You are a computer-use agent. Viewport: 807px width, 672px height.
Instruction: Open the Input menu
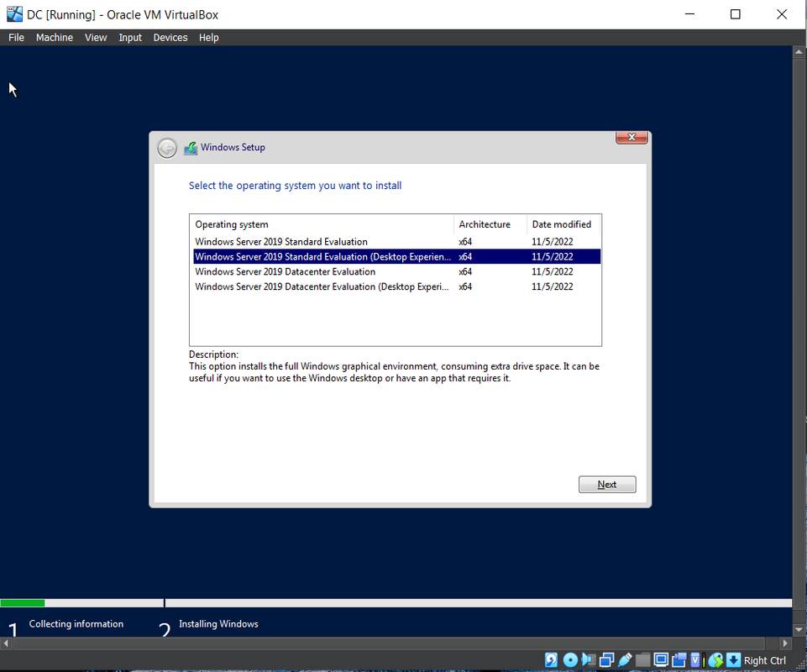pos(130,38)
